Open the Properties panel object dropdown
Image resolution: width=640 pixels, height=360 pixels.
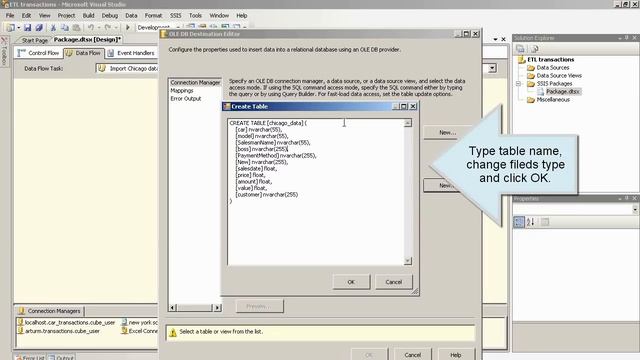tap(635, 209)
